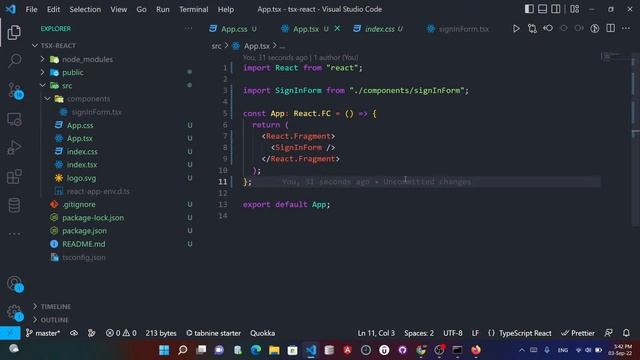Open the Terminal menu
The width and height of the screenshot is (640, 360).
coord(193,9)
